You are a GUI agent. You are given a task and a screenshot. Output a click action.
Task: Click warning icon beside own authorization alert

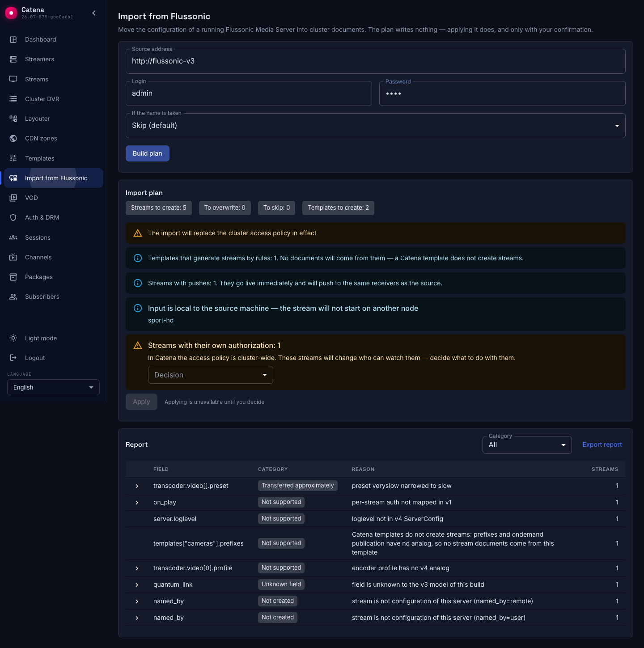click(138, 345)
